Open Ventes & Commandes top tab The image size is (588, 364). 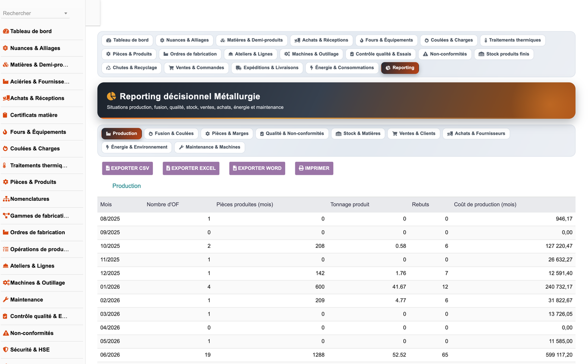pyautogui.click(x=196, y=68)
